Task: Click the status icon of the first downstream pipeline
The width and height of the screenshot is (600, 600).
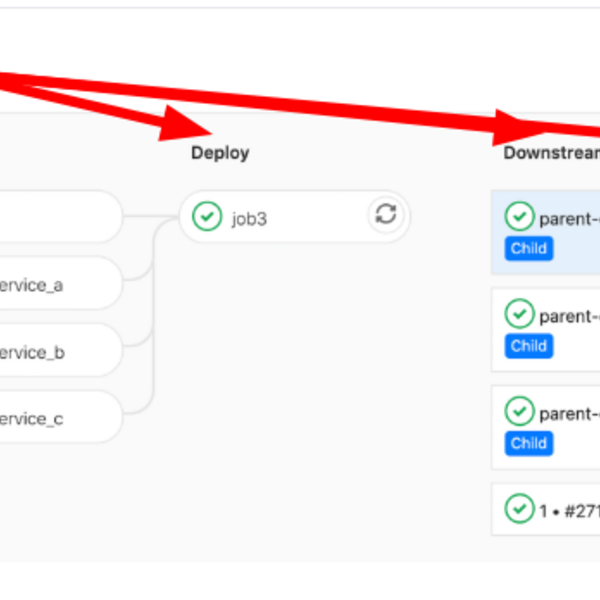Action: point(518,216)
